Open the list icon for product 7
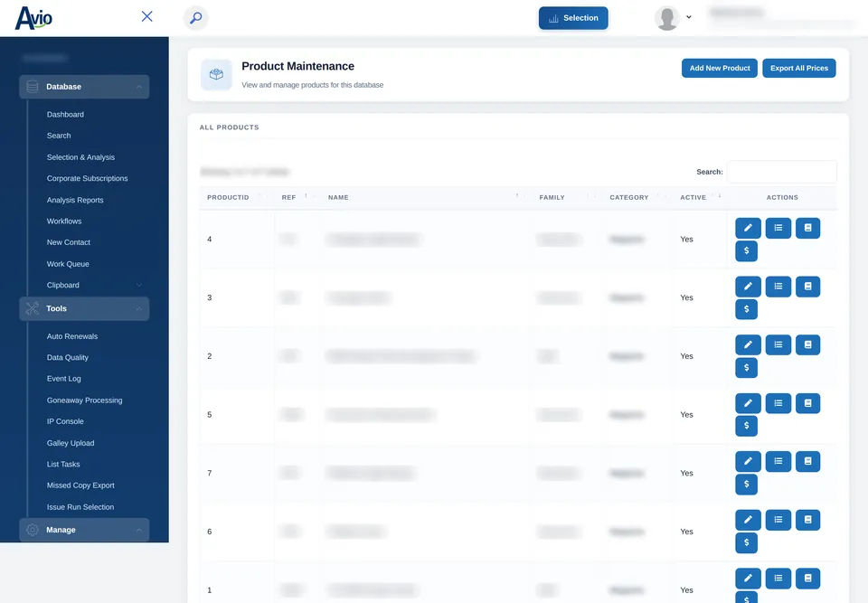The height and width of the screenshot is (603, 868). coord(778,462)
